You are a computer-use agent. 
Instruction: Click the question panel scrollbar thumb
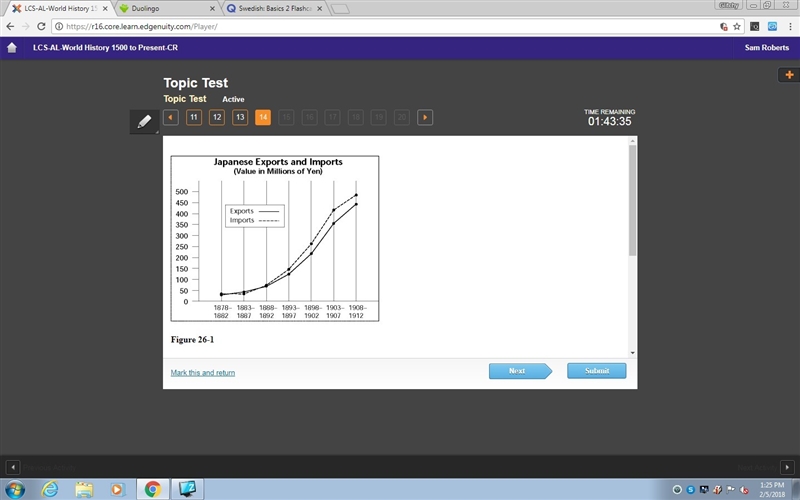(633, 200)
